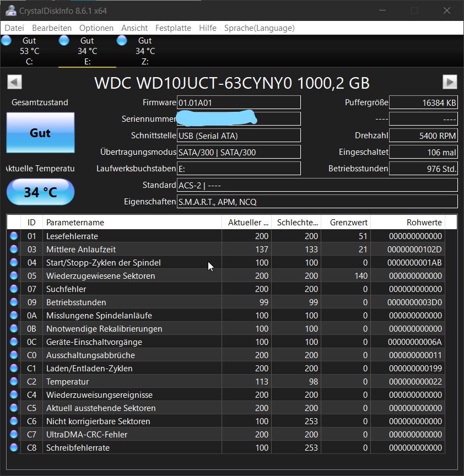Click Grenzwert value 140 in Wiederzugewiesene row

coord(361,275)
